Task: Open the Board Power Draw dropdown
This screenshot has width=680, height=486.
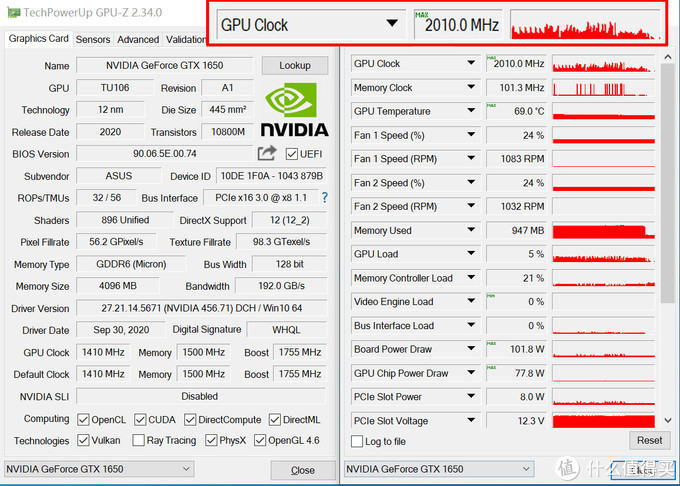Action: click(471, 349)
